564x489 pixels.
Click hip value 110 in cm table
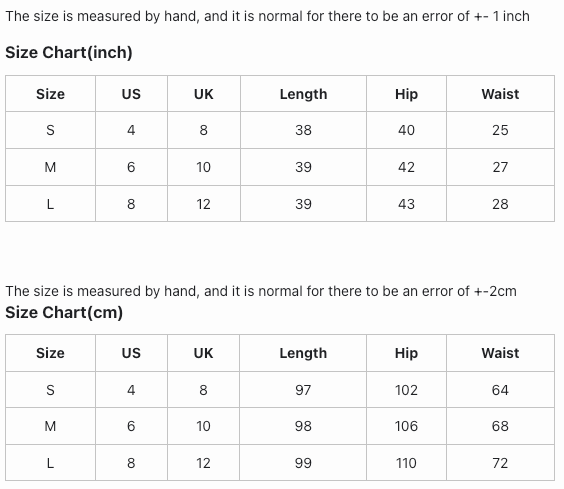(x=406, y=463)
